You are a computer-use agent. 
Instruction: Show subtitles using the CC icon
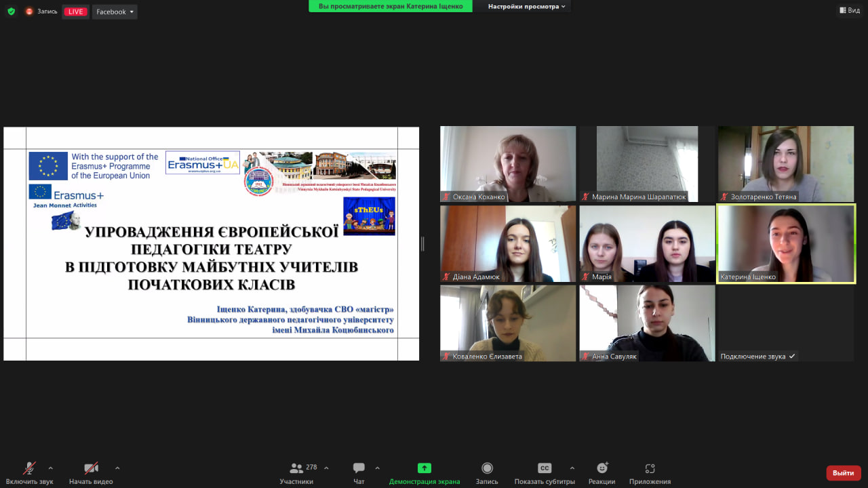(x=545, y=468)
